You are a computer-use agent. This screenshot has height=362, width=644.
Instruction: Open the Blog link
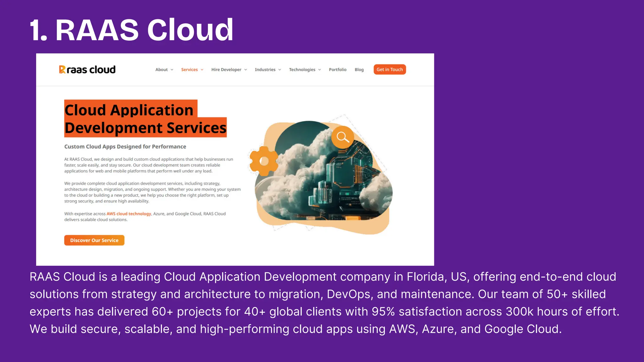[x=359, y=70]
